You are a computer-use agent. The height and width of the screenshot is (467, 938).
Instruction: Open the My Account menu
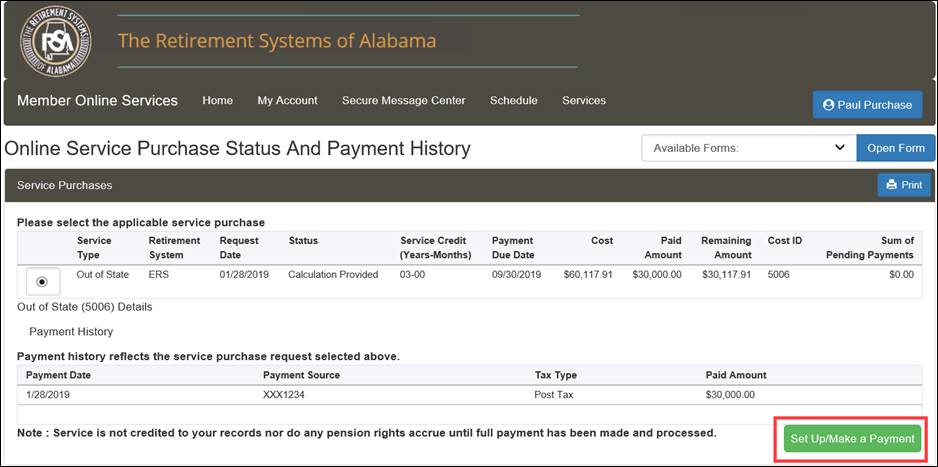287,100
